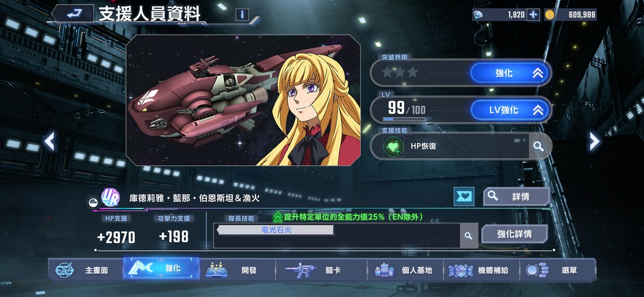Open the info 'i' icon beside title
Screen dimensions: 644x297
[x=242, y=15]
